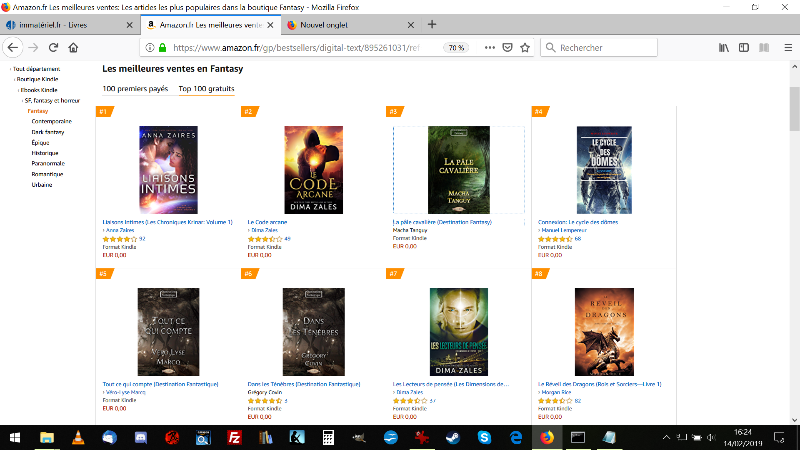Screen dimensions: 800x450
Task: Open the page actions three-dot menu
Action: (x=489, y=47)
